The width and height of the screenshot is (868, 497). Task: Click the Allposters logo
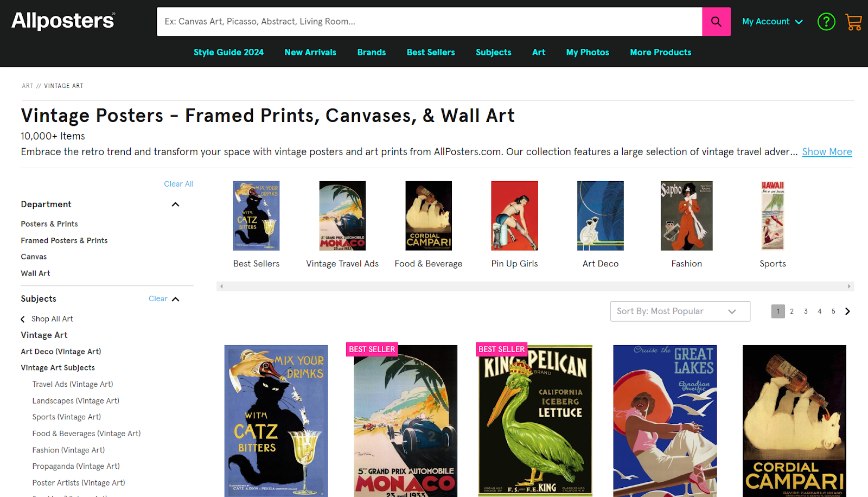[63, 21]
